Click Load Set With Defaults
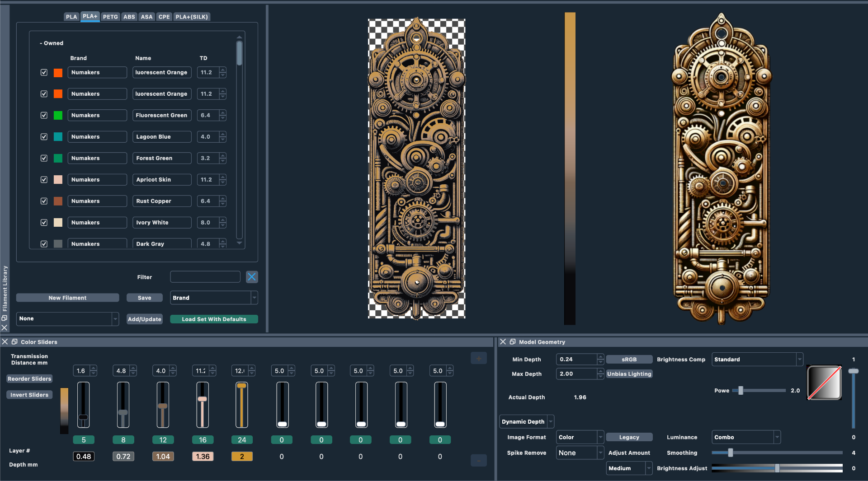 (214, 319)
